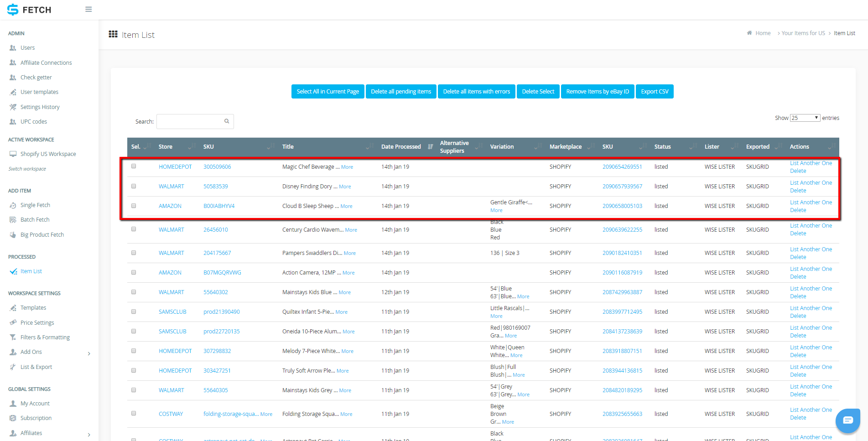
Task: Click Your Items for US breadcrumb
Action: [x=803, y=33]
